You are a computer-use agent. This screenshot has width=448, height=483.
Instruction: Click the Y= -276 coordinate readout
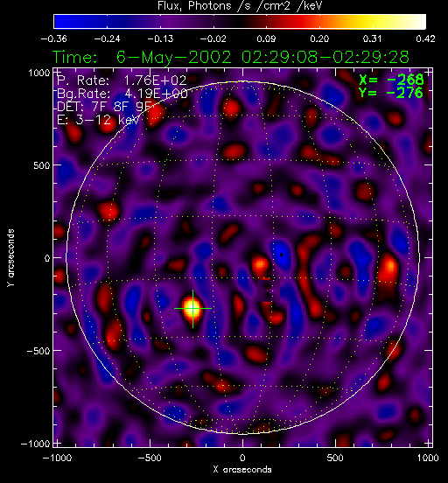[x=391, y=93]
